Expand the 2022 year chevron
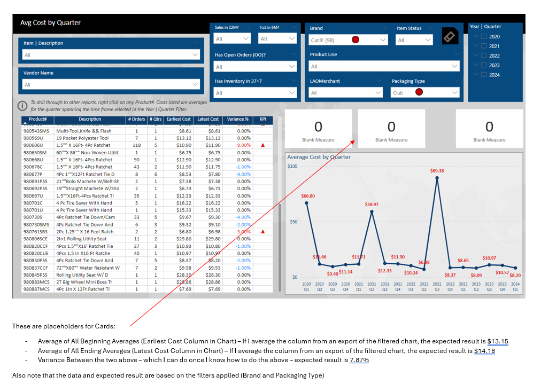This screenshot has width=533, height=392. coord(476,55)
